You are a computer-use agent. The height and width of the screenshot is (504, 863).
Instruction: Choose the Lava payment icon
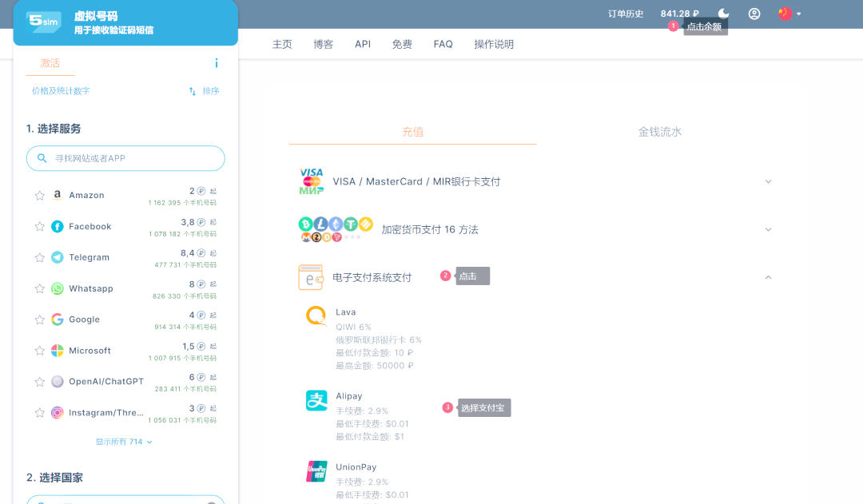tap(316, 315)
